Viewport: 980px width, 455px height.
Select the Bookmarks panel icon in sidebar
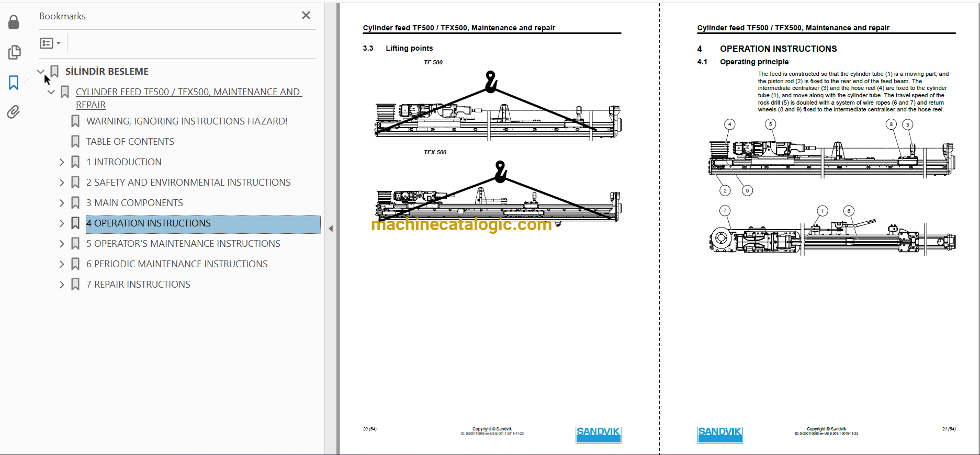pyautogui.click(x=14, y=82)
